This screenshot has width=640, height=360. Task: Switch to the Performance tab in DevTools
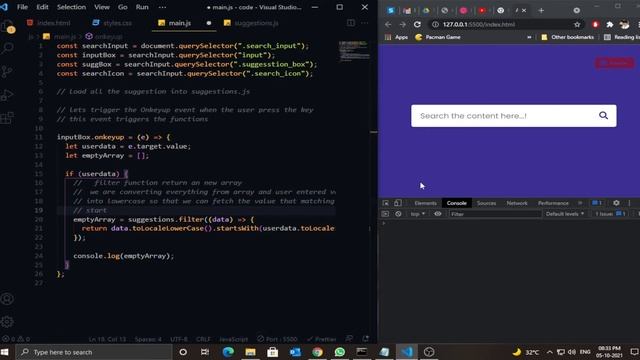[x=553, y=203]
